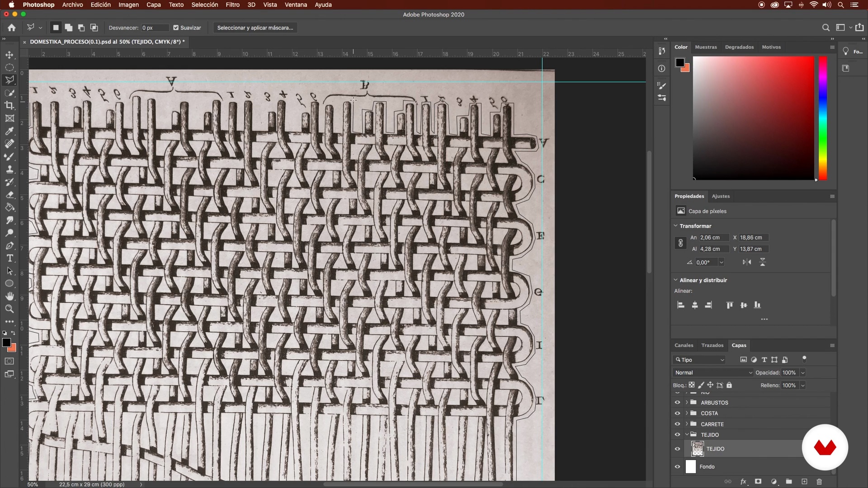This screenshot has height=488, width=868.
Task: Select the Ellipse shape tool
Action: tap(9, 284)
